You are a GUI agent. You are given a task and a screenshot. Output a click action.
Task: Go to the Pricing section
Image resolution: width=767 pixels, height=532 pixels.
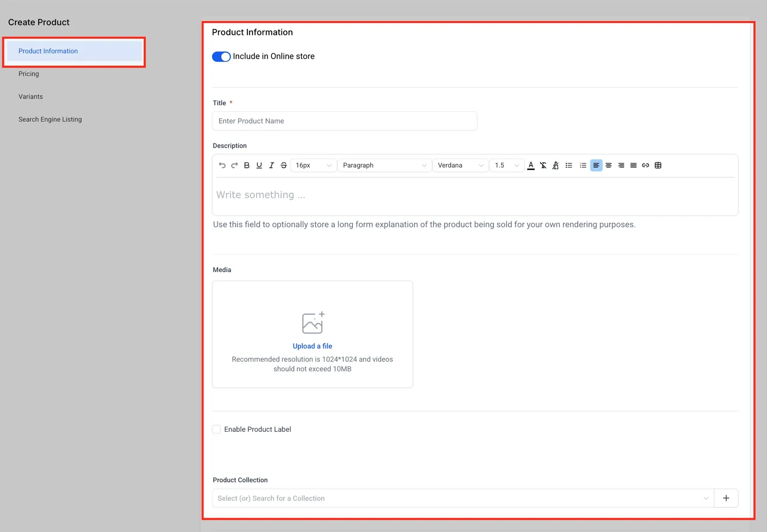(29, 74)
